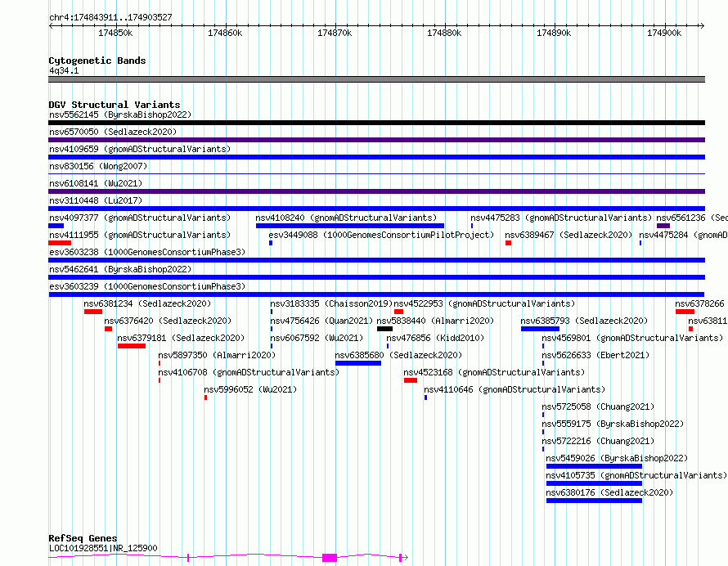The width and height of the screenshot is (728, 566).
Task: Open nsv4569801 gnomAD variant label
Action: point(632,338)
